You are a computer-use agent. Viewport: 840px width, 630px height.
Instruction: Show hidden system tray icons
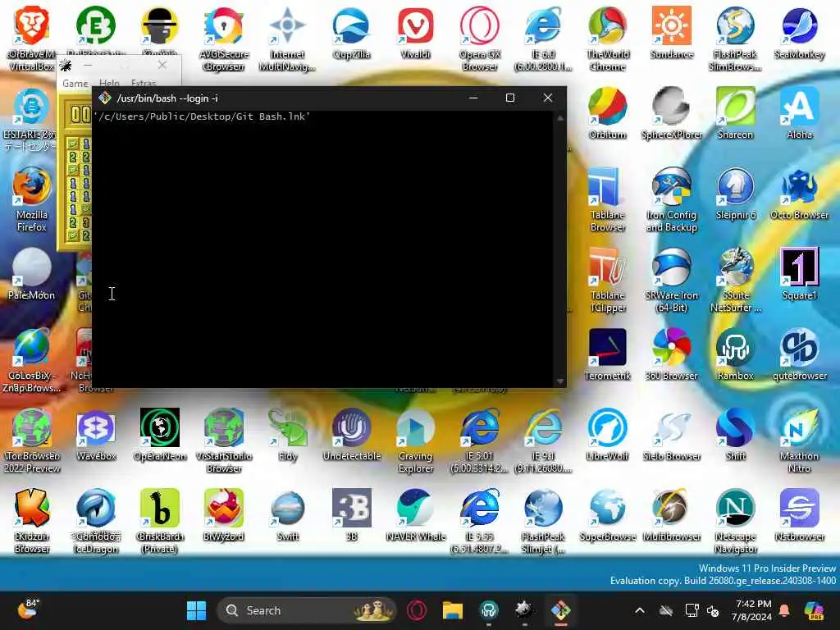point(640,610)
